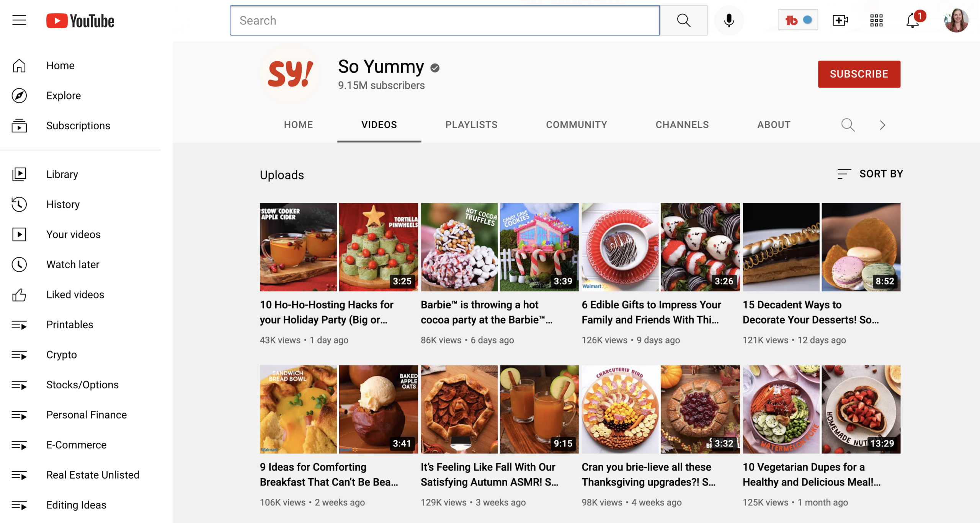Play the 3:32 charcuterie bird thumbnail
This screenshot has width=980, height=523.
[x=661, y=409]
